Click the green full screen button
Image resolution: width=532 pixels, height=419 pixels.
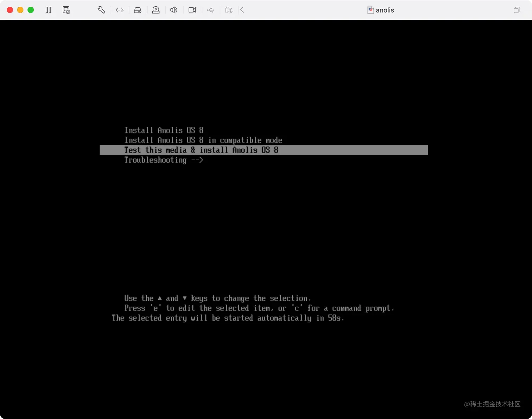point(31,10)
